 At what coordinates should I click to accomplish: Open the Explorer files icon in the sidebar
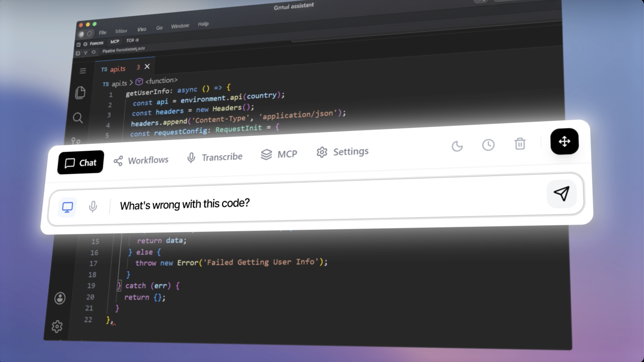[x=80, y=93]
